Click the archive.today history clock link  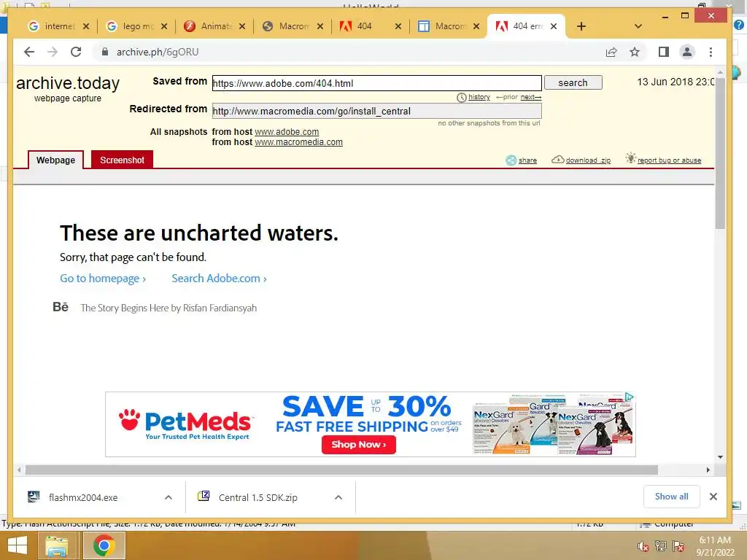pos(473,97)
